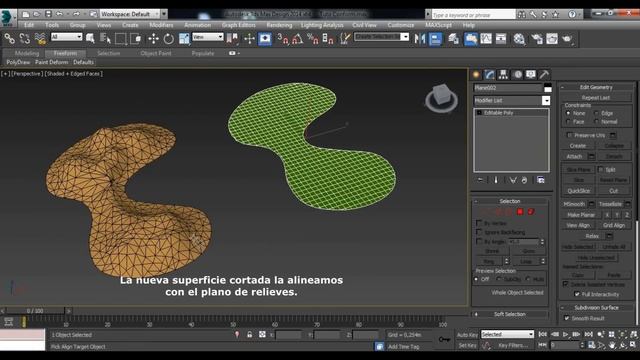Click the Render Production teapot icon

(567, 39)
